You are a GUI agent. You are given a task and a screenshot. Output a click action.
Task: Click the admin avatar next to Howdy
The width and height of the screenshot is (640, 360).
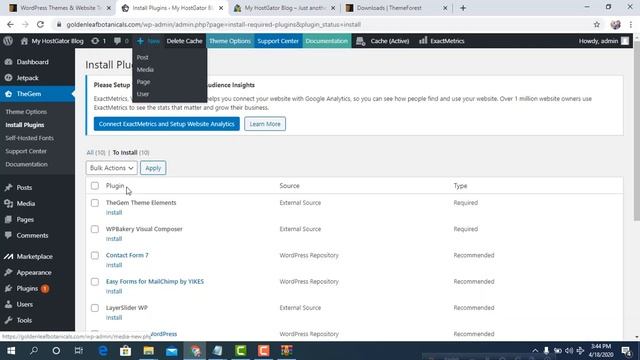pos(625,41)
